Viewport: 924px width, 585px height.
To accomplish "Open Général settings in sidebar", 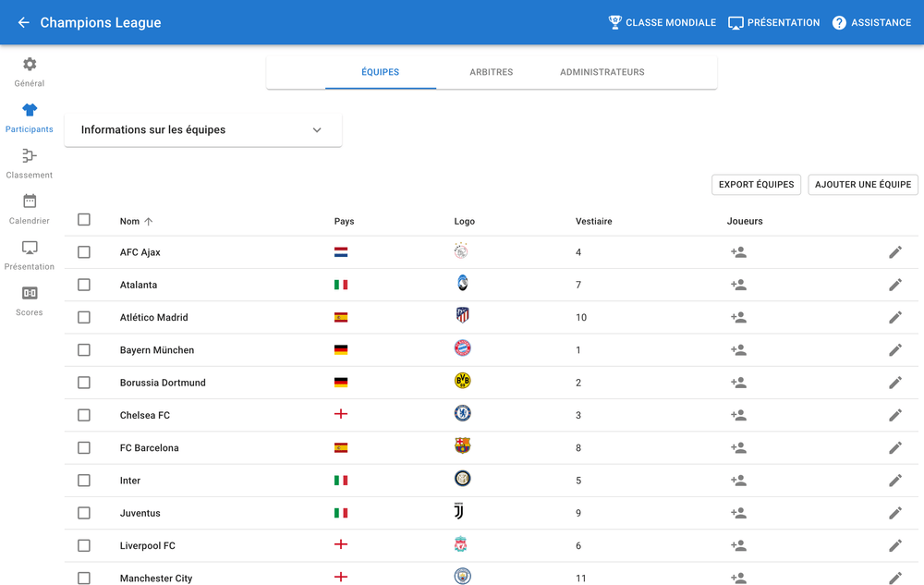I will (x=29, y=72).
